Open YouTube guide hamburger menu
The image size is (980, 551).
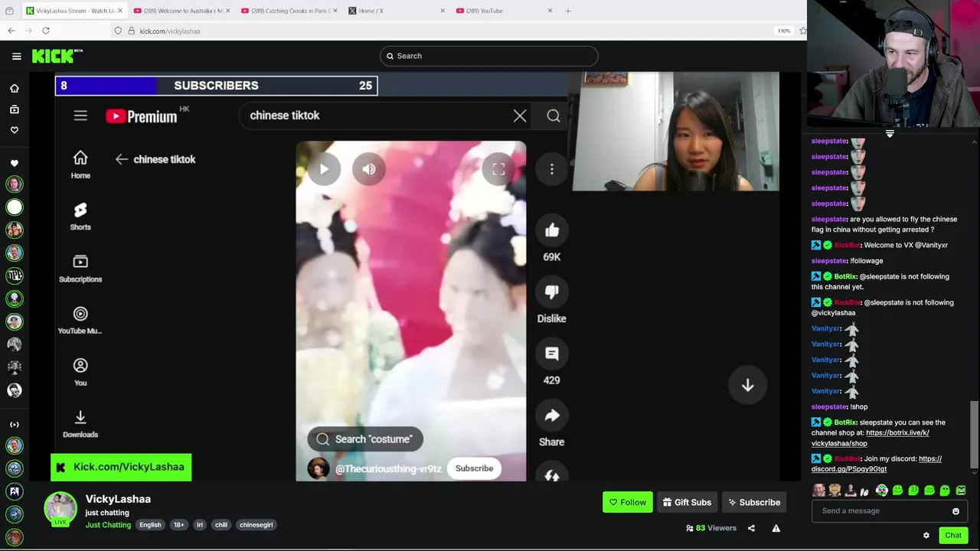[x=80, y=116]
